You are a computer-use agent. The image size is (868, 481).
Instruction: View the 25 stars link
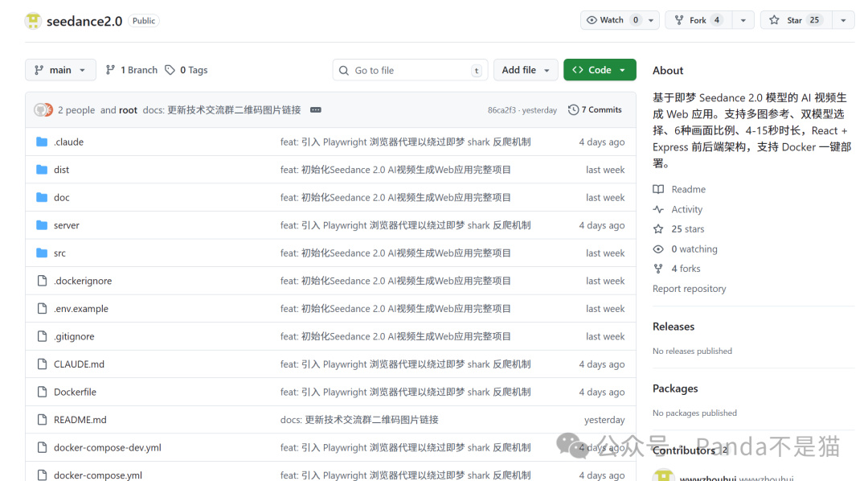[x=688, y=229]
